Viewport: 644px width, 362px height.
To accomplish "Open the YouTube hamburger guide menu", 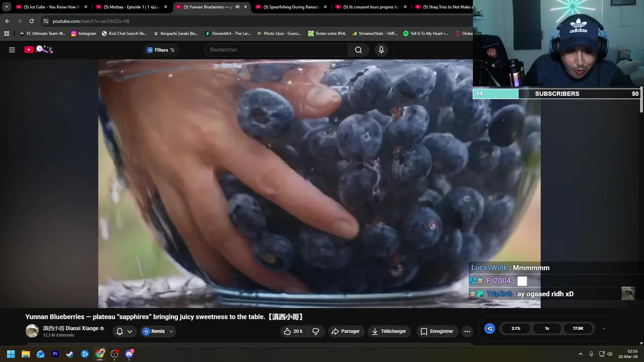I will pos(12,50).
